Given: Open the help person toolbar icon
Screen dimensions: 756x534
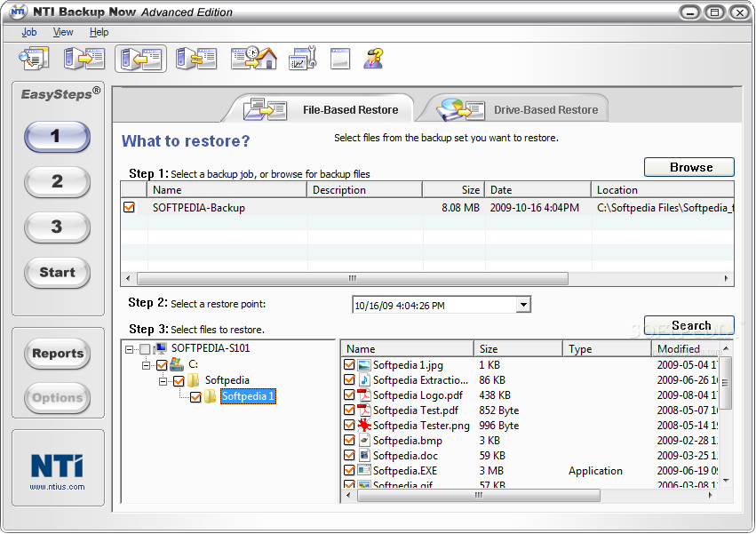Looking at the screenshot, I should point(374,59).
